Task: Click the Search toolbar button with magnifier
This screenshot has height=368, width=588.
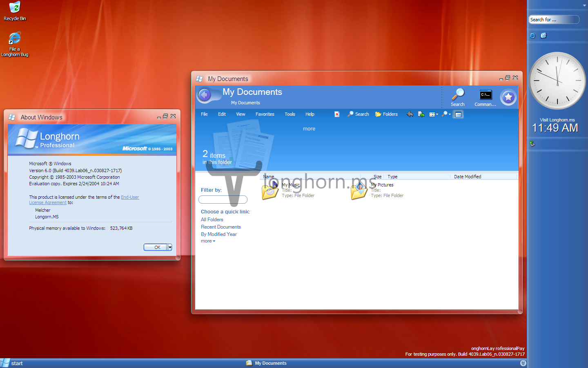Action: pyautogui.click(x=358, y=114)
